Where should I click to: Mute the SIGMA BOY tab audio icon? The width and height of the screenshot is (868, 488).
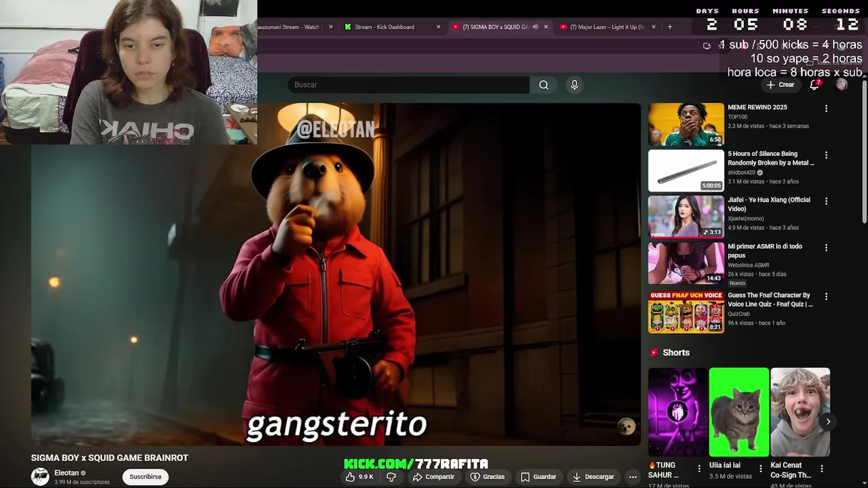pos(535,27)
